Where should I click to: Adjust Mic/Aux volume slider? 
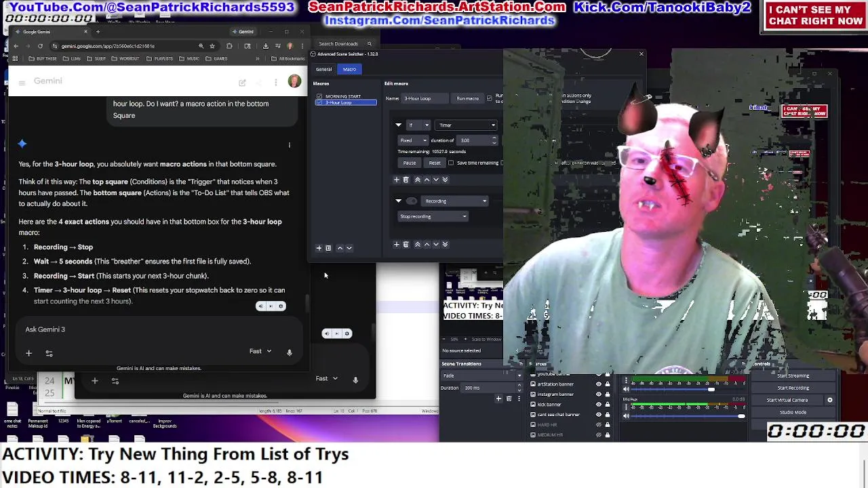point(741,416)
